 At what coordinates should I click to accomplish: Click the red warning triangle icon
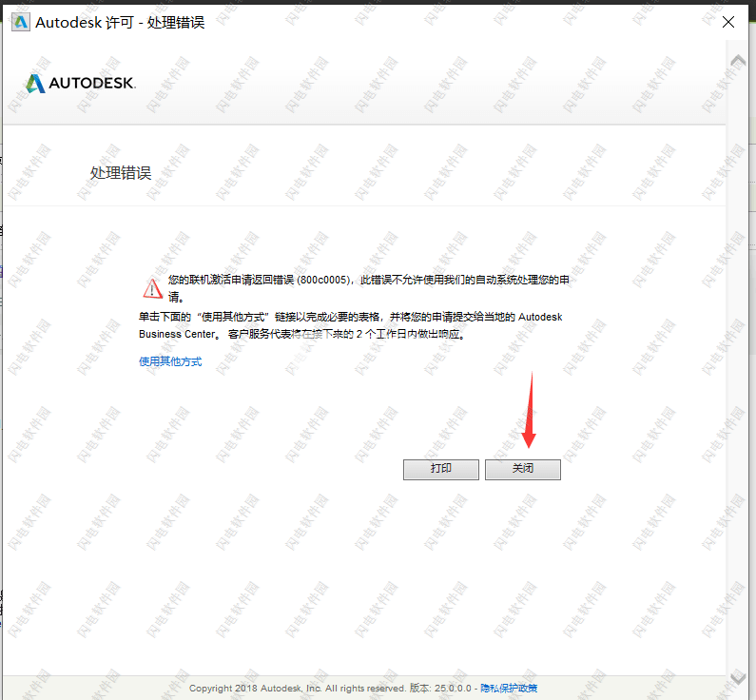tap(153, 288)
